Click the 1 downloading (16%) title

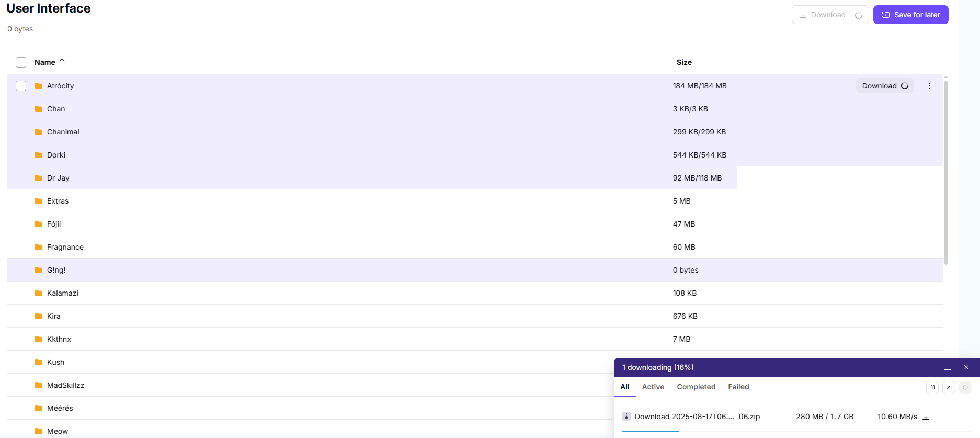tap(658, 367)
